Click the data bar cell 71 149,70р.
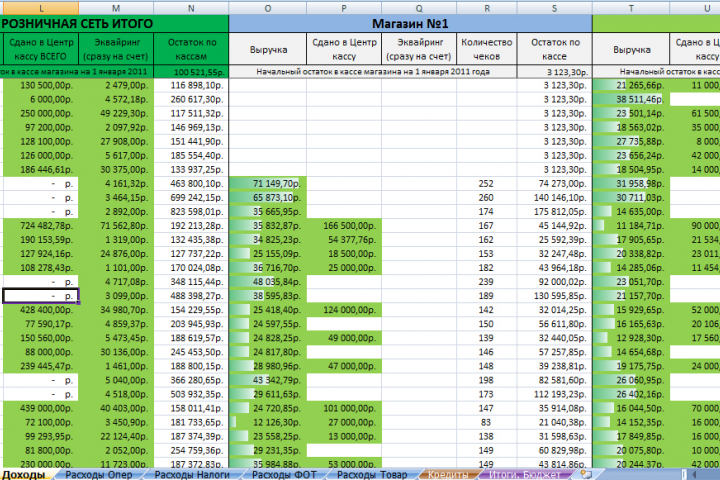 click(268, 184)
